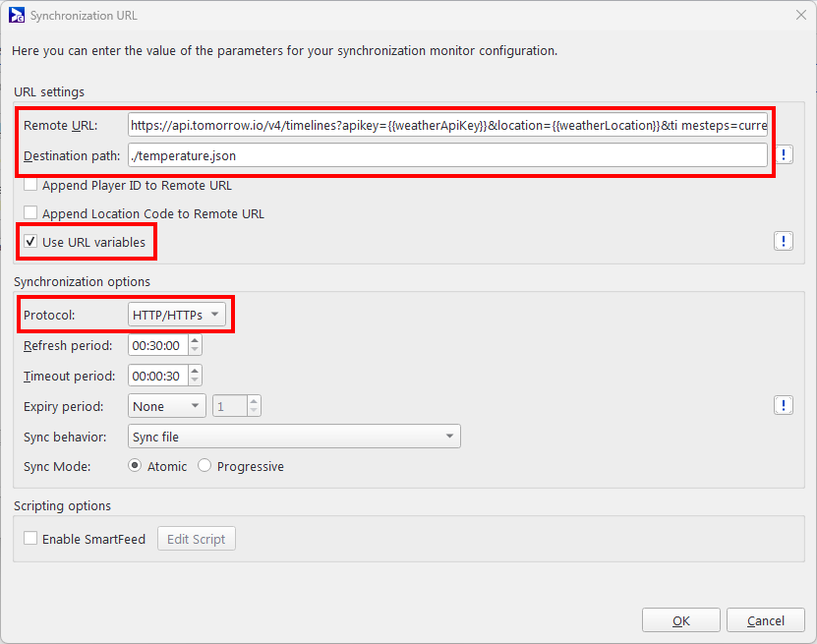Image resolution: width=817 pixels, height=644 pixels.
Task: Expand the Sync behavior dropdown
Action: [x=294, y=437]
